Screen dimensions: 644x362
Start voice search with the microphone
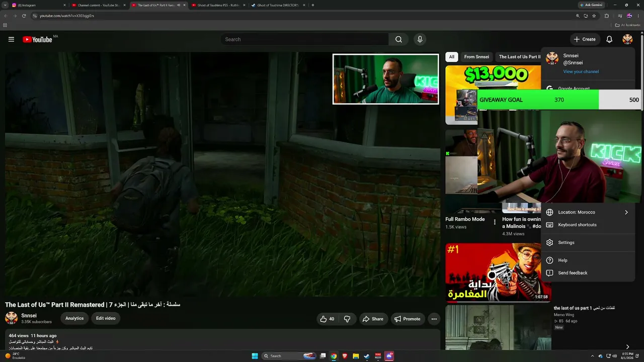coord(420,39)
